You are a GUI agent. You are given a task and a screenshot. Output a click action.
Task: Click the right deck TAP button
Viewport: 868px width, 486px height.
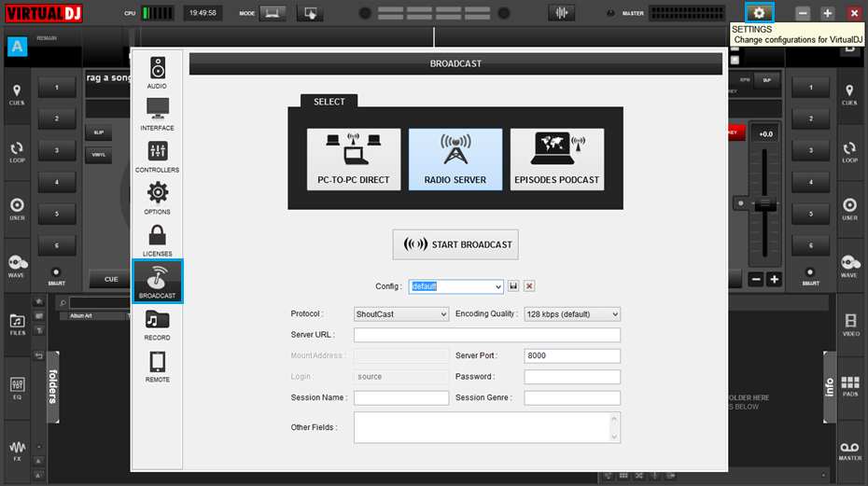(766, 80)
